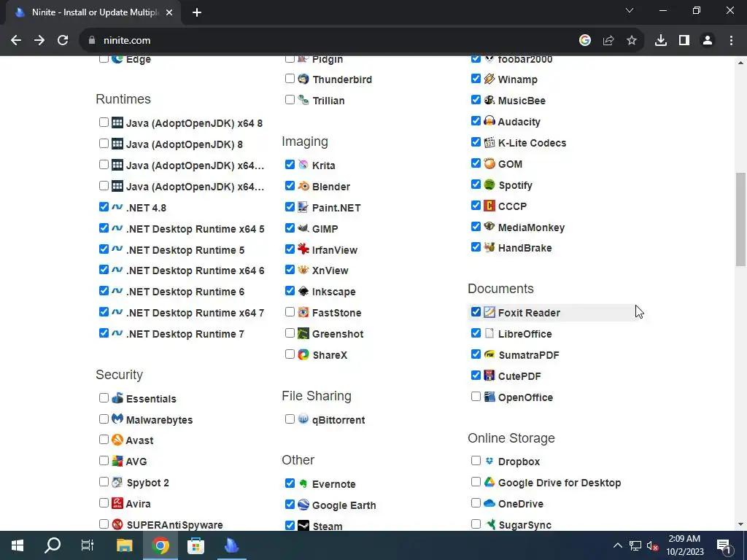
Task: Click the HandBrake icon
Action: click(x=489, y=248)
